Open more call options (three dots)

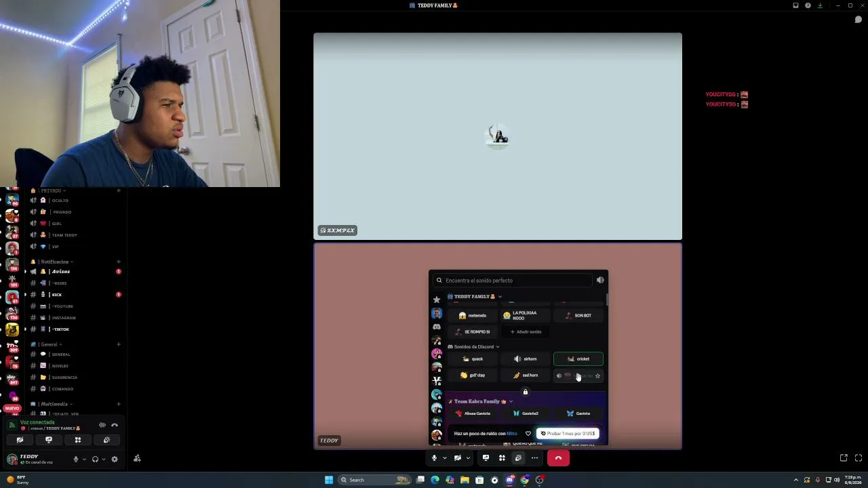click(534, 458)
